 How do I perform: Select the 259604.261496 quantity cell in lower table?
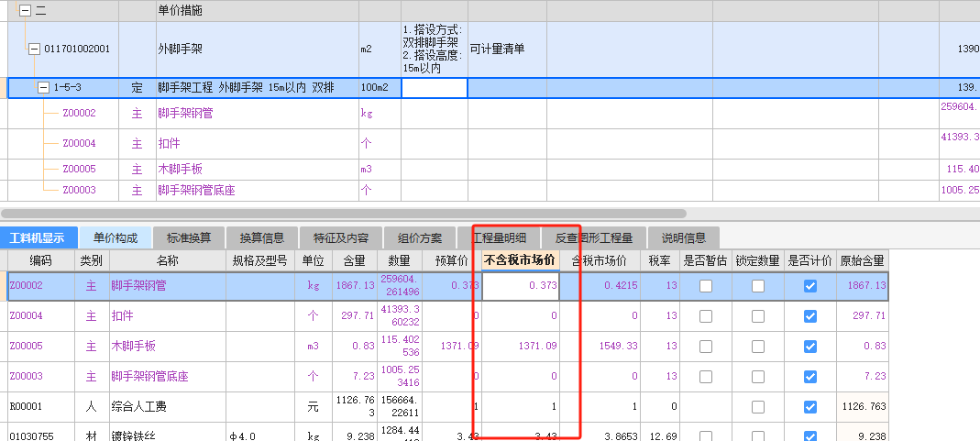pyautogui.click(x=399, y=286)
